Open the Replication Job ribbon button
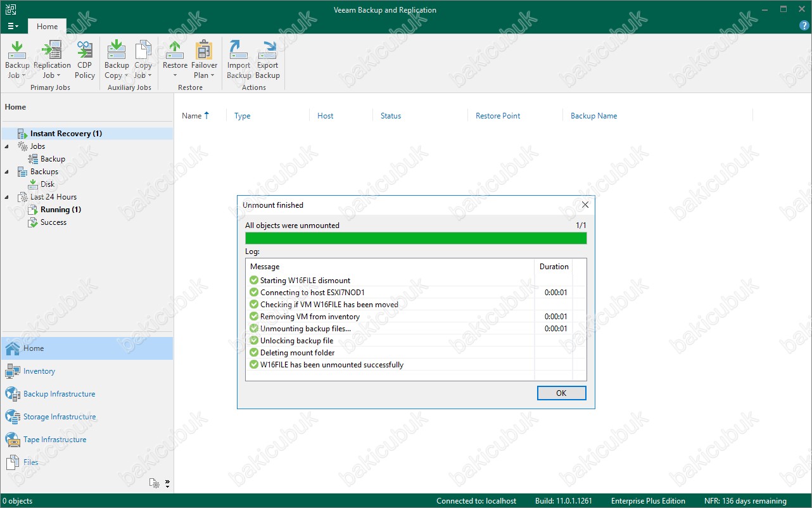This screenshot has width=812, height=508. (x=52, y=60)
